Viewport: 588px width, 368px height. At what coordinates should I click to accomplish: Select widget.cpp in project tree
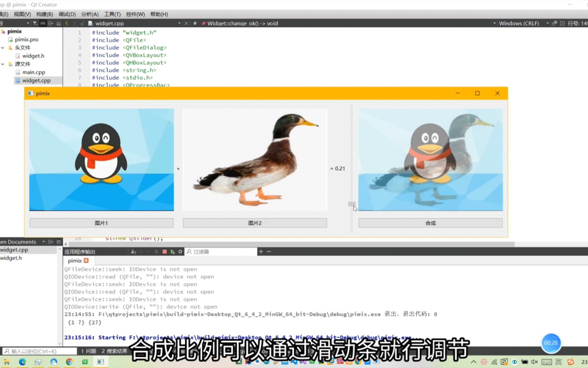[36, 80]
